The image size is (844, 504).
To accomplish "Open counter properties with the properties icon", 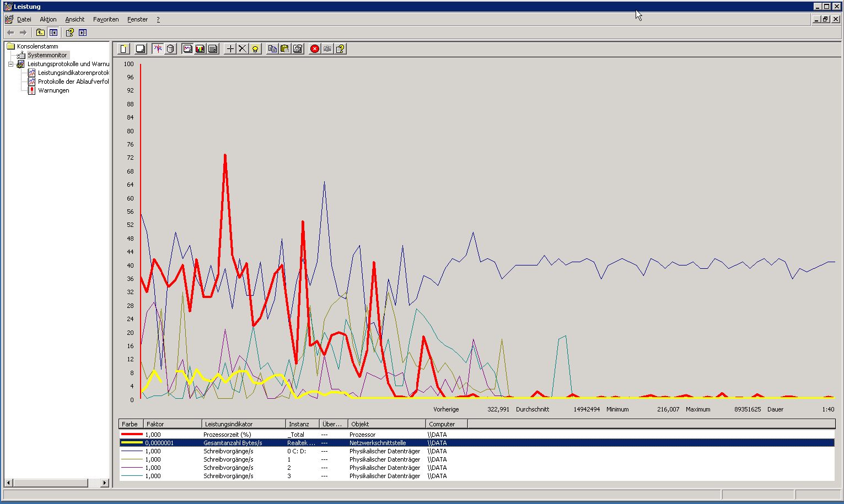I will click(297, 48).
